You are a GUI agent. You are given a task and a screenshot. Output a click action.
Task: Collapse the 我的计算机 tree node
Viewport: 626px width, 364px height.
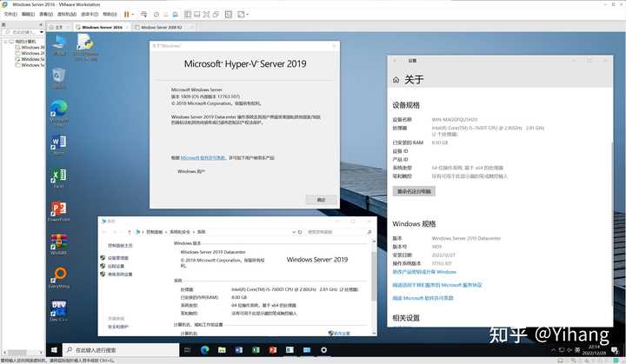pos(5,42)
